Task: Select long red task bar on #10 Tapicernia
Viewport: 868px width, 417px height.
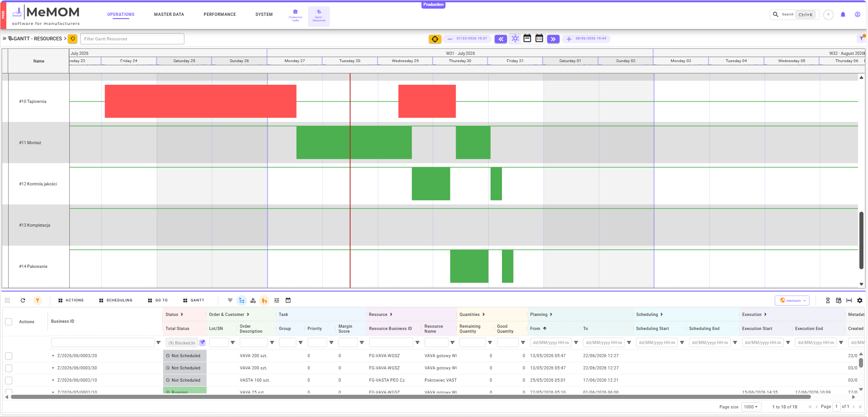Action: coord(201,101)
